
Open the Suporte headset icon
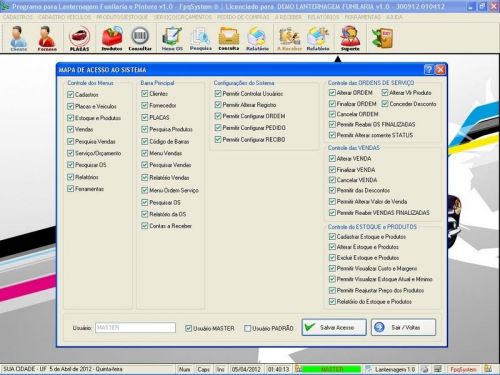pyautogui.click(x=350, y=38)
